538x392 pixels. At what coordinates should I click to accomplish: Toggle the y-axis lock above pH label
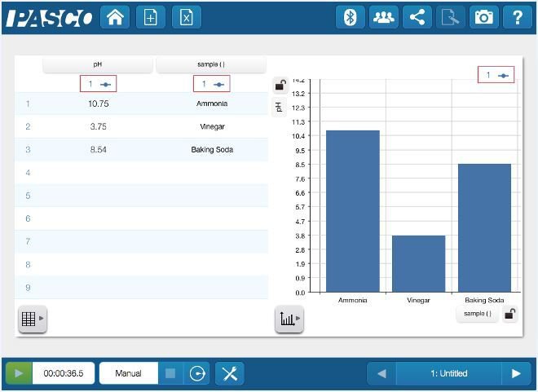click(280, 85)
